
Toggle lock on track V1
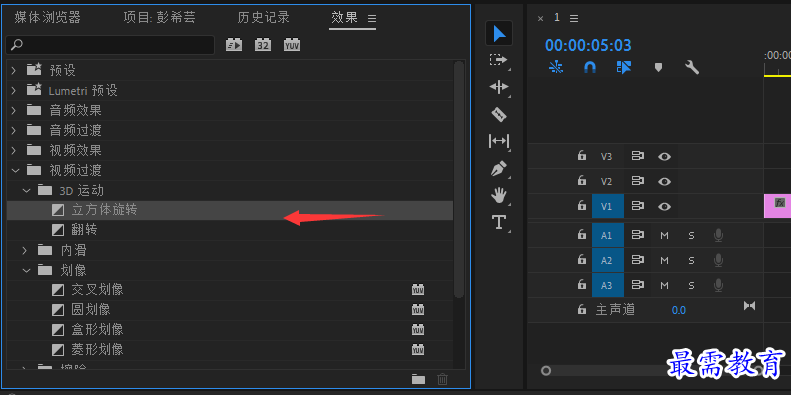pos(582,205)
